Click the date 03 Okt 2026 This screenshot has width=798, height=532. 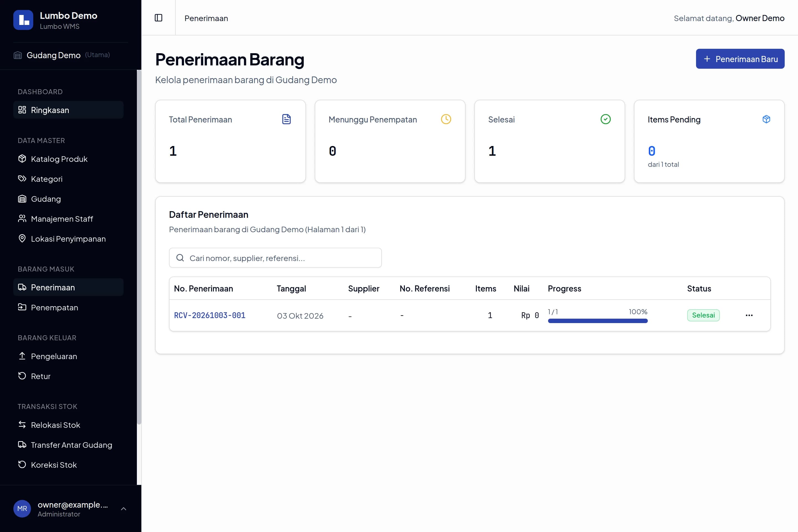pyautogui.click(x=300, y=316)
